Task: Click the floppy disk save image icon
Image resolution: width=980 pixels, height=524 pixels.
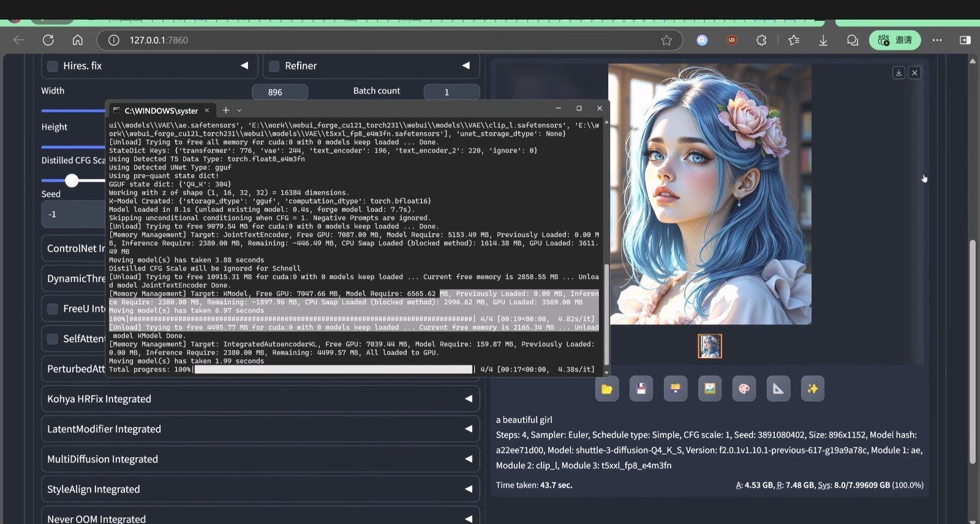Action: click(x=641, y=389)
